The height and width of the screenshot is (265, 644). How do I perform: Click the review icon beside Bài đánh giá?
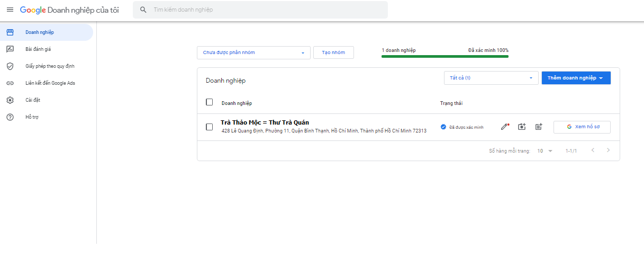coord(10,49)
